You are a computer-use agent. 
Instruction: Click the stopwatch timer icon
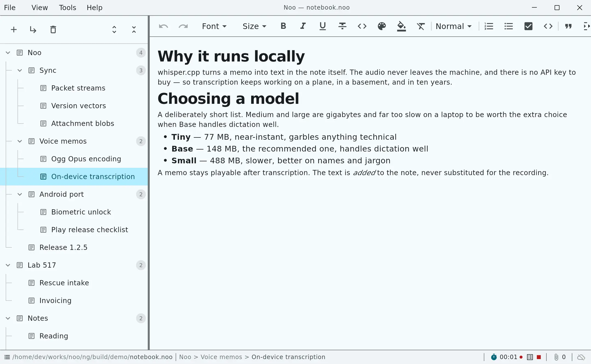pos(494,357)
